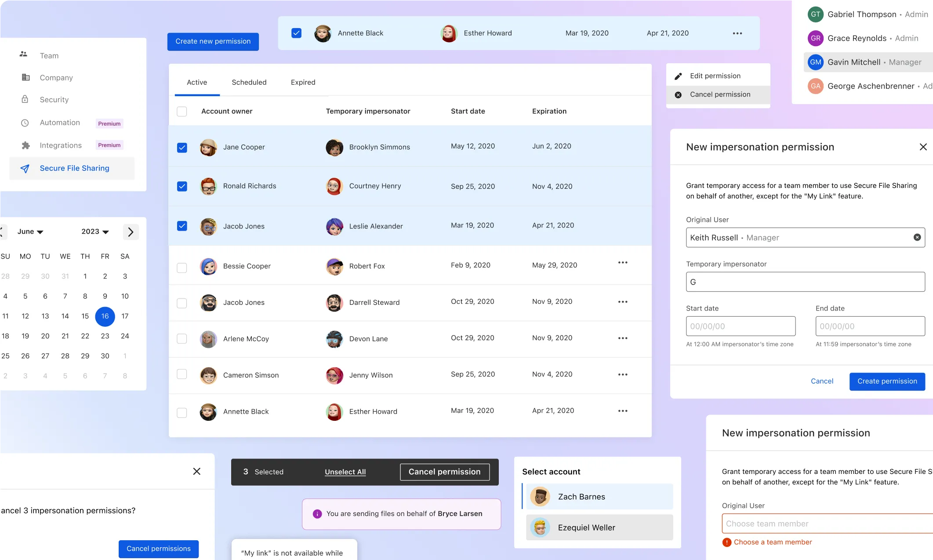The width and height of the screenshot is (933, 560).
Task: Click pencil icon beside Edit permission
Action: [678, 76]
